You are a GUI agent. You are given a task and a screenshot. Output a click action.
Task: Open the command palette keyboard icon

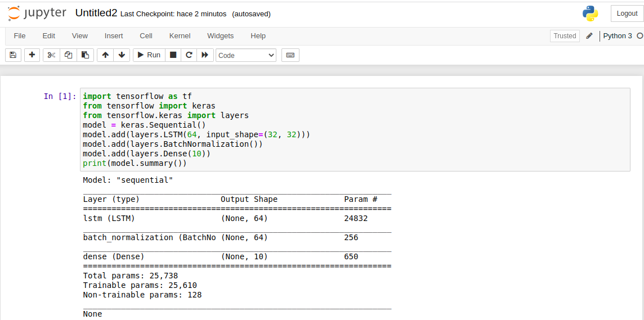pos(290,55)
